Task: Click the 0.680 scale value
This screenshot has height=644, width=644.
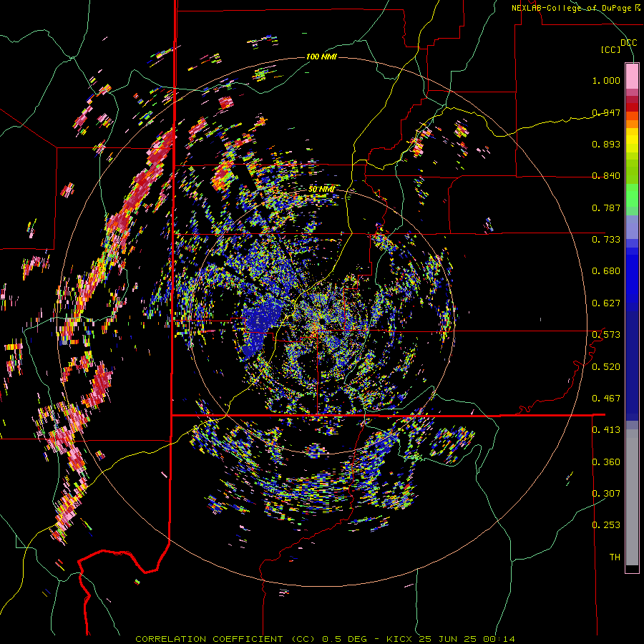Action: coord(606,271)
